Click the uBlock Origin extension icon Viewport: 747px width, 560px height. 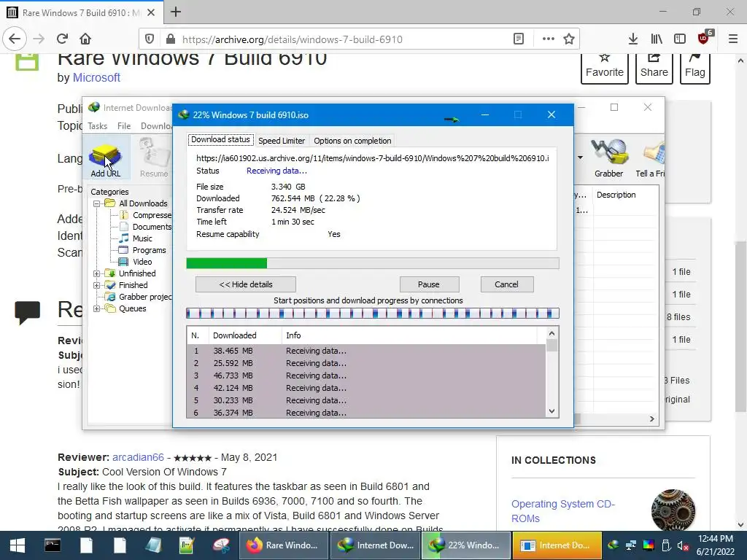click(x=704, y=38)
